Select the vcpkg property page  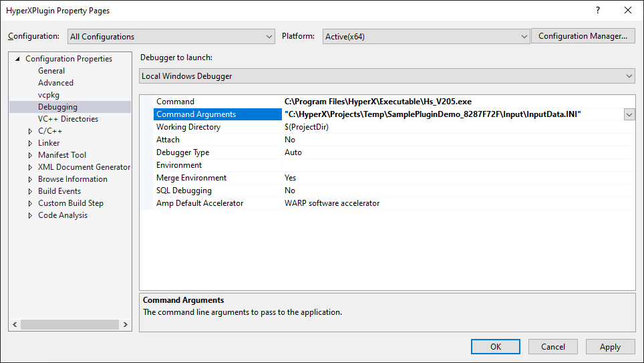coord(49,95)
